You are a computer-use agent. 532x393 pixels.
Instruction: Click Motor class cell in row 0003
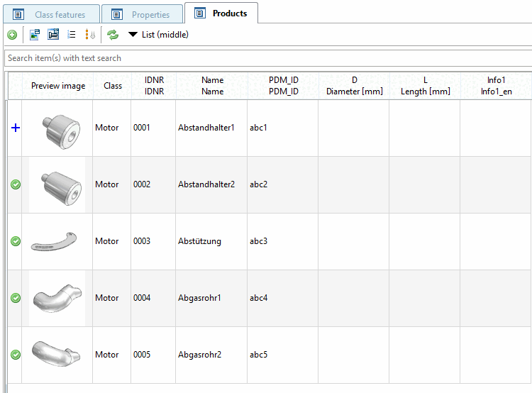pyautogui.click(x=111, y=241)
